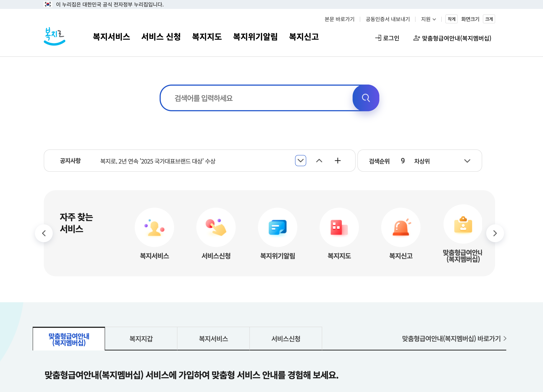Show the next notice with the down chevron
The width and height of the screenshot is (543, 392).
[x=300, y=160]
